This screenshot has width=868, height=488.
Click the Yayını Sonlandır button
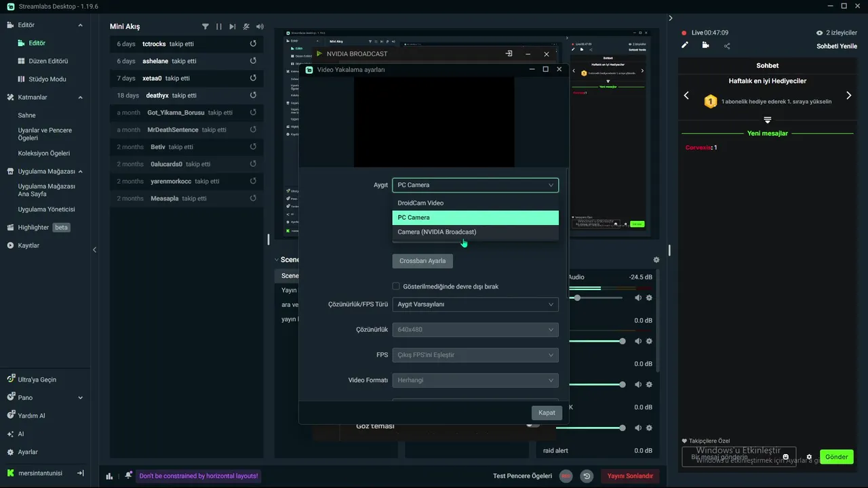click(630, 476)
